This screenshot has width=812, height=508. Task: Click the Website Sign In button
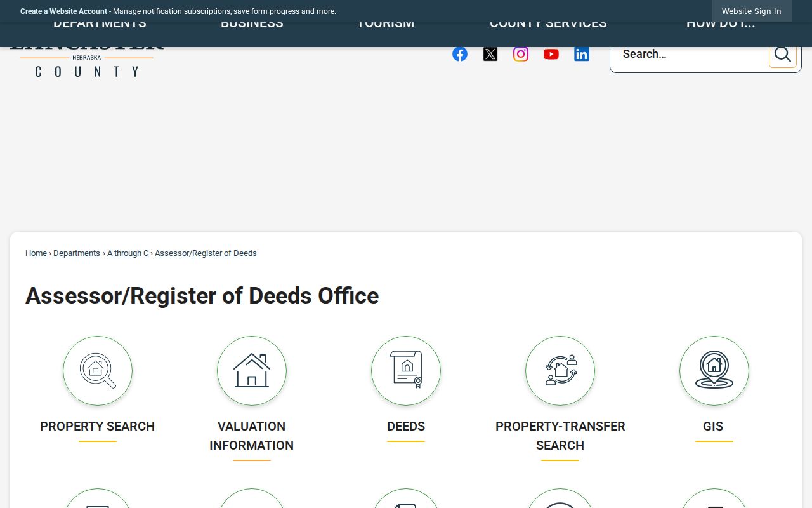[751, 11]
